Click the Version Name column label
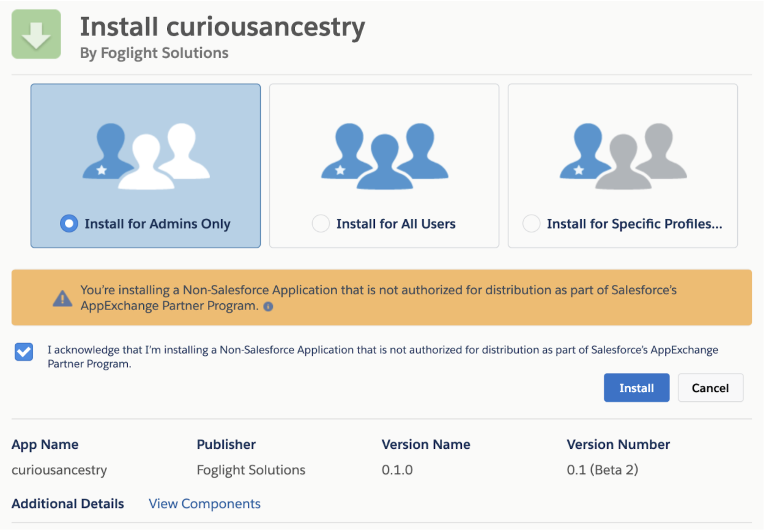 [x=426, y=445]
